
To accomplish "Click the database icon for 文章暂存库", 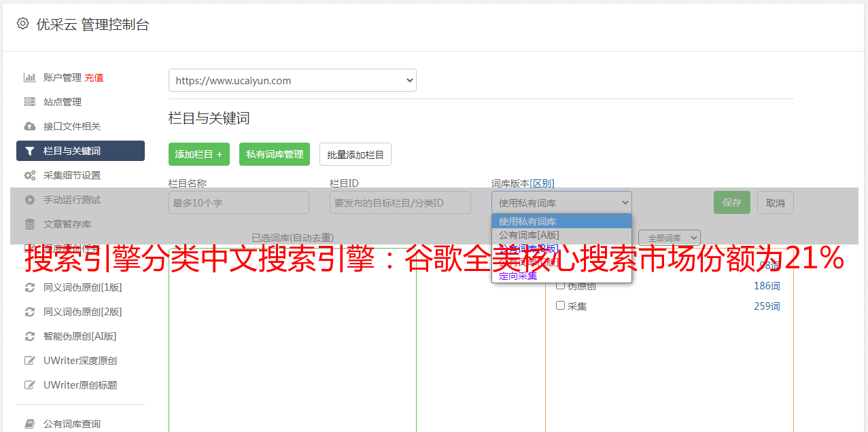I will [x=29, y=224].
